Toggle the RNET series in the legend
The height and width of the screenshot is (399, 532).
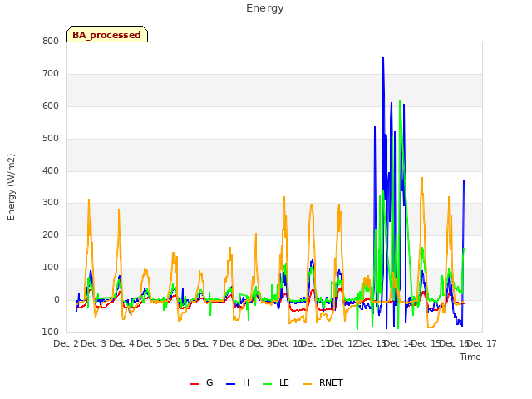pos(323,382)
